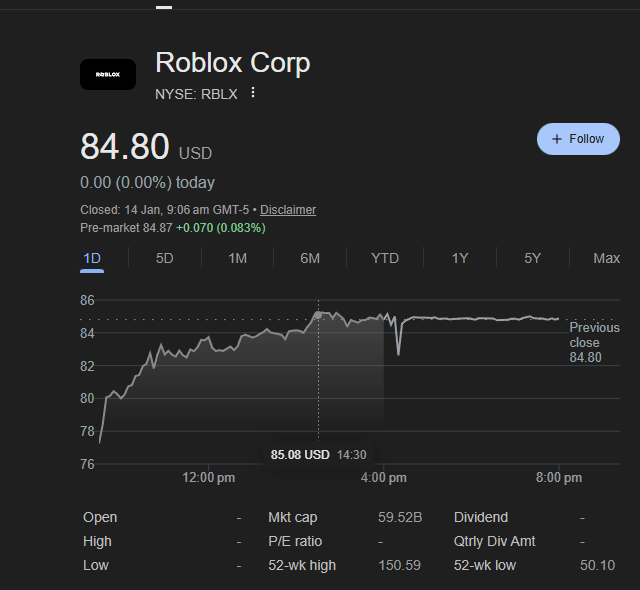Click the pre-market change +0.070 (0.083%)
This screenshot has height=590, width=640.
221,228
